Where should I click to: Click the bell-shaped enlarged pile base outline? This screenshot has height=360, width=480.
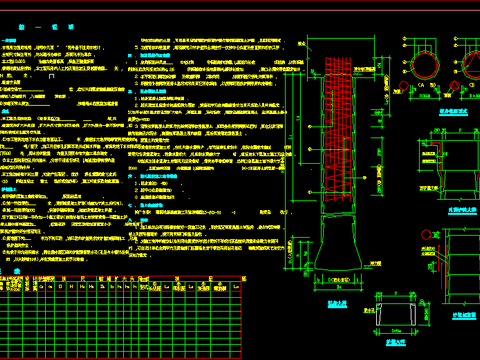point(338,243)
